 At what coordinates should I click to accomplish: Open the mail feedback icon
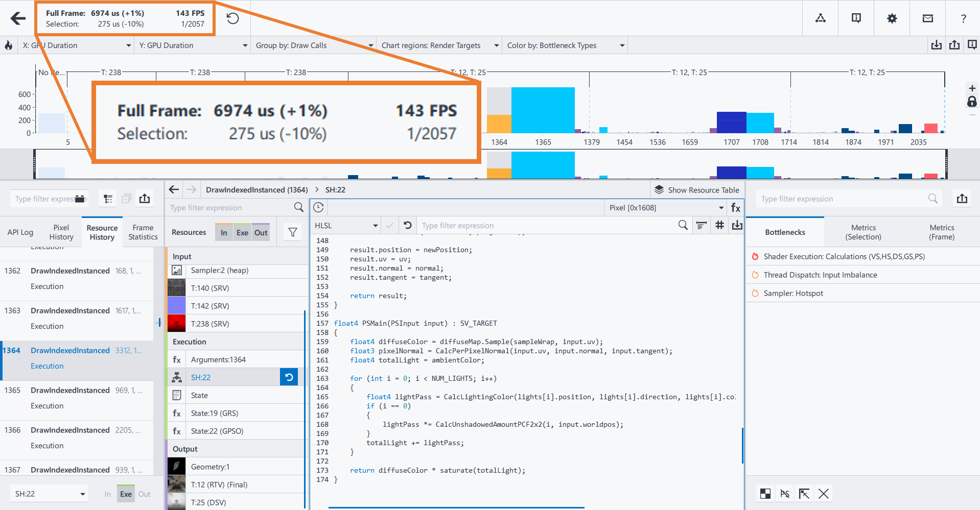click(927, 18)
